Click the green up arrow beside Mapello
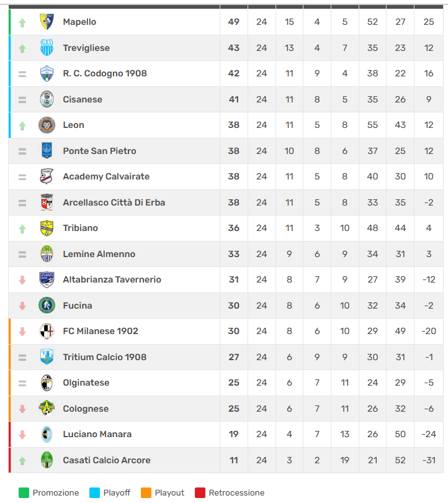Screen dimensions: 448x503 click(x=22, y=22)
